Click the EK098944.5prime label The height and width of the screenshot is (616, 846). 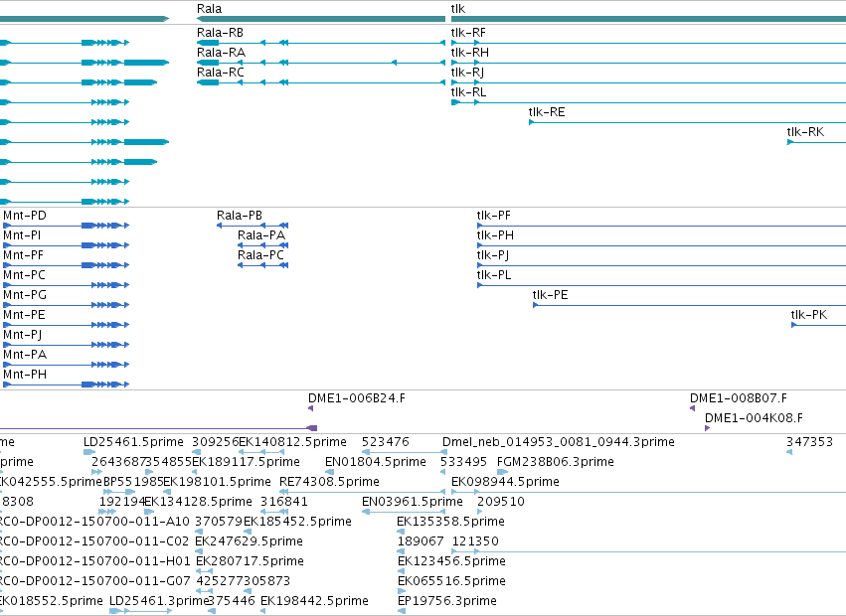coord(505,482)
